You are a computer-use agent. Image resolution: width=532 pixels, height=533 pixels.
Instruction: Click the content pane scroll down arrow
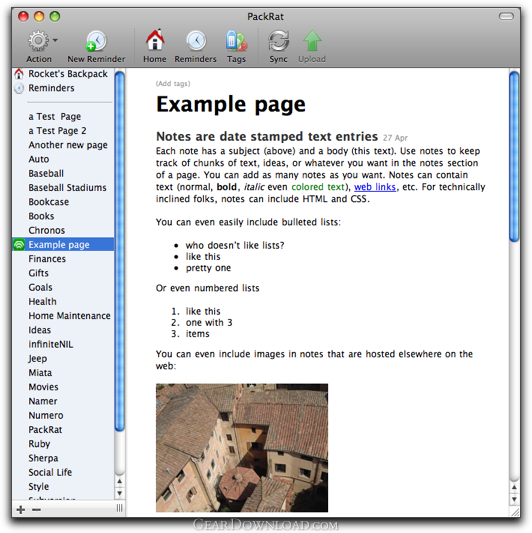pyautogui.click(x=514, y=499)
